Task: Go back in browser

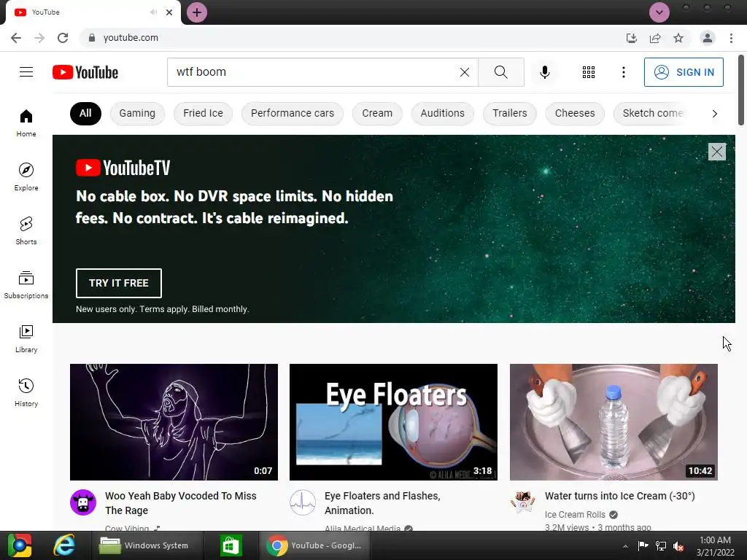Action: pos(16,38)
